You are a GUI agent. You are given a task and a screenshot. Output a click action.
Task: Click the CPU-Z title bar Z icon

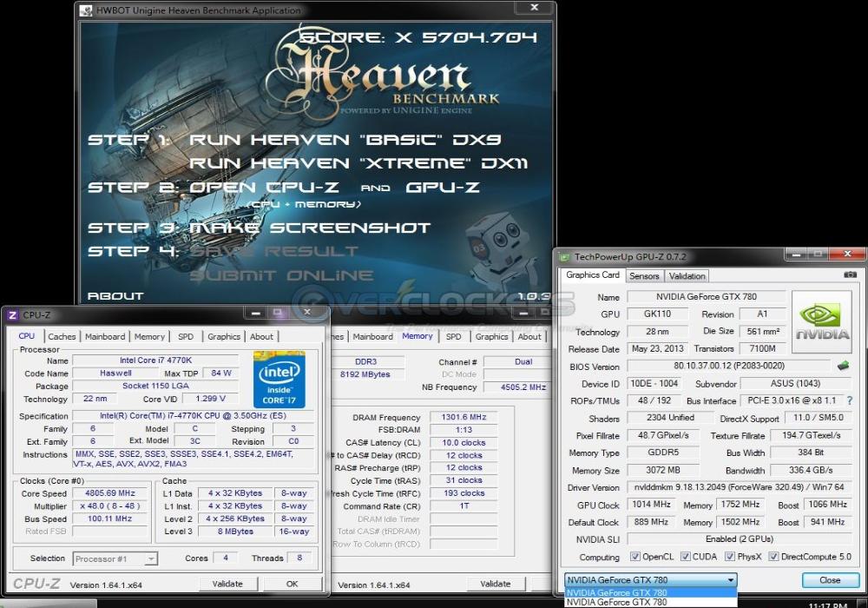pyautogui.click(x=13, y=315)
